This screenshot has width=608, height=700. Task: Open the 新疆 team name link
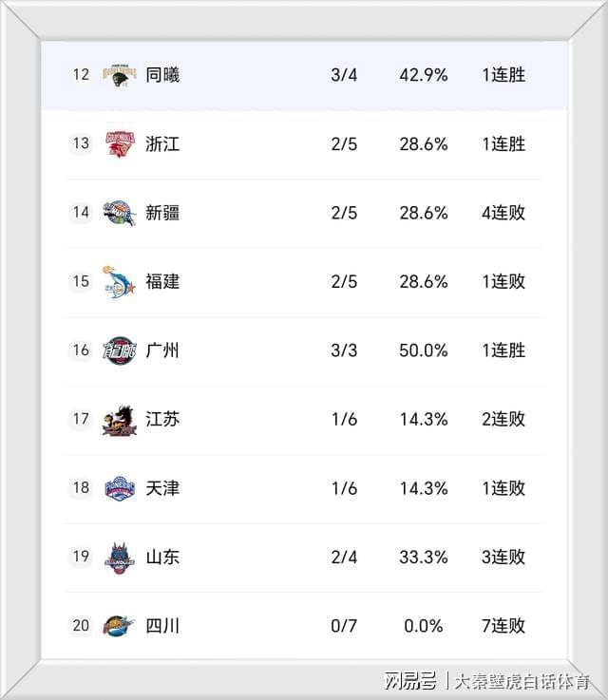click(162, 213)
